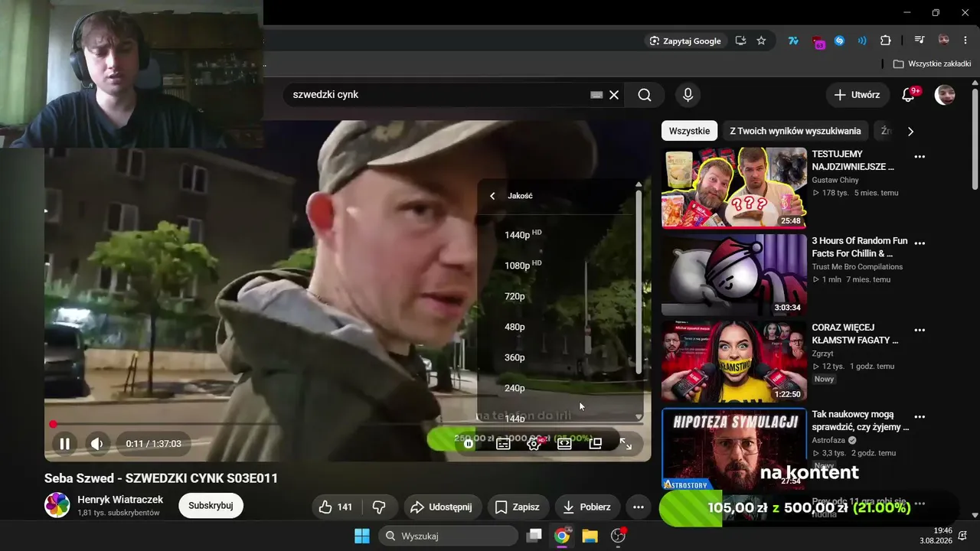Open the 'Gustaw Chiny' channel name

pos(835,180)
